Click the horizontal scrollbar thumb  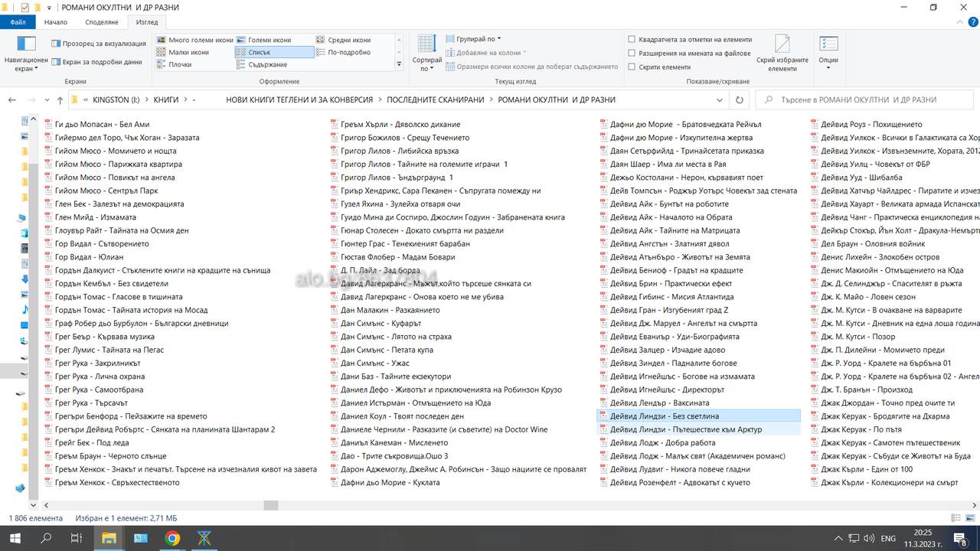(x=270, y=505)
